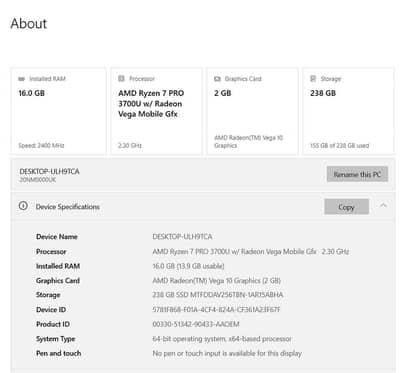The image size is (400, 373).
Task: Select the 16.0 GB RAM value
Action: [31, 93]
